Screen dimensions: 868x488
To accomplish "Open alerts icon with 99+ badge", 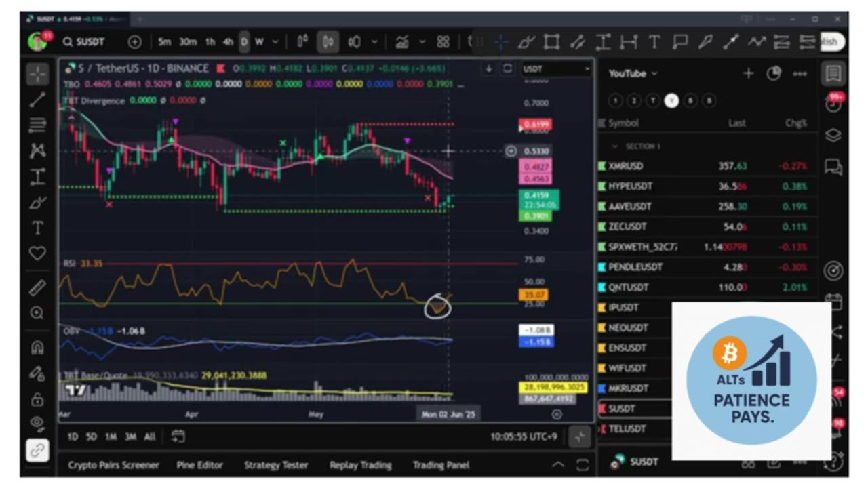I will pyautogui.click(x=833, y=104).
